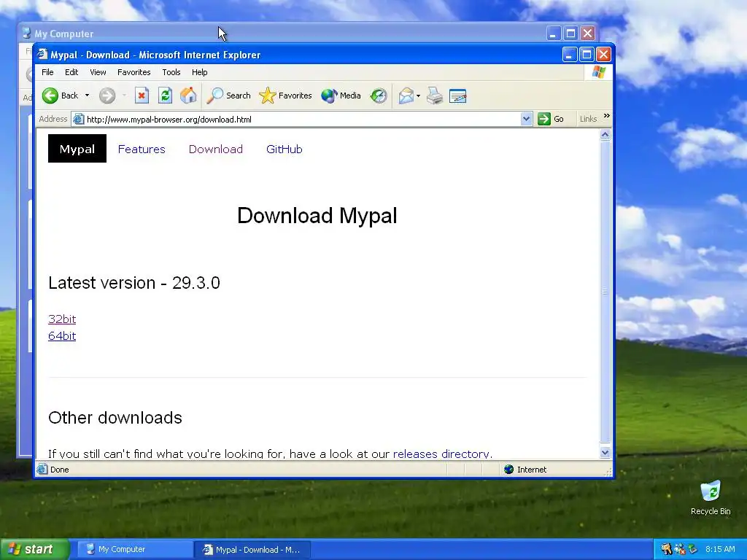Open the History toolbar icon

(x=379, y=96)
